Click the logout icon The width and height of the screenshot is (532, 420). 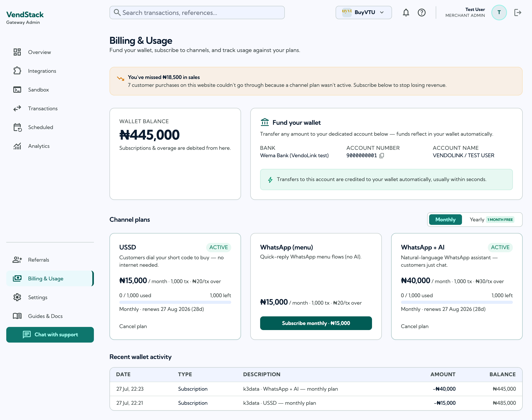[x=518, y=13]
